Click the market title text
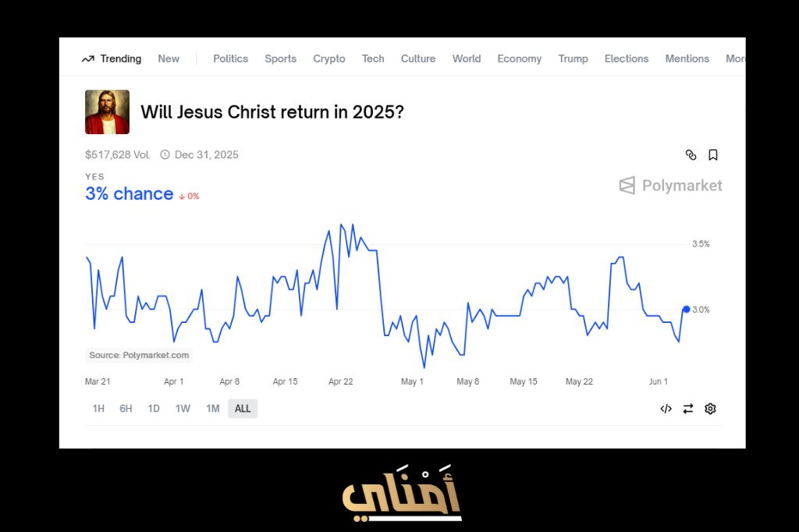The image size is (799, 532). (x=272, y=112)
